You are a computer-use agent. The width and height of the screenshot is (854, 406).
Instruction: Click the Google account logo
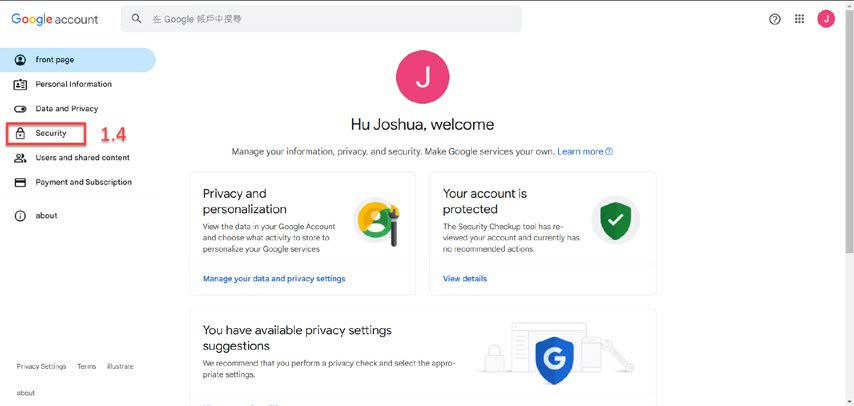click(x=55, y=19)
